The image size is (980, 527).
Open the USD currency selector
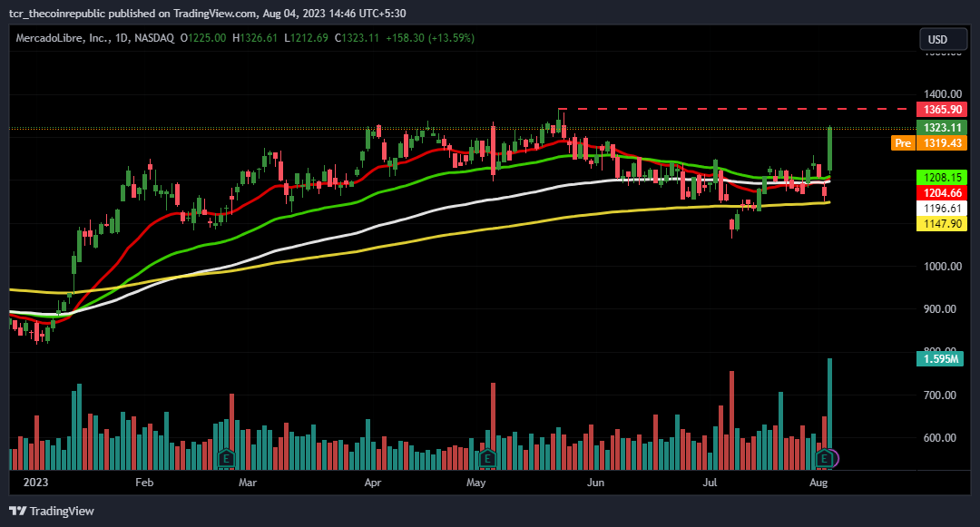[943, 39]
